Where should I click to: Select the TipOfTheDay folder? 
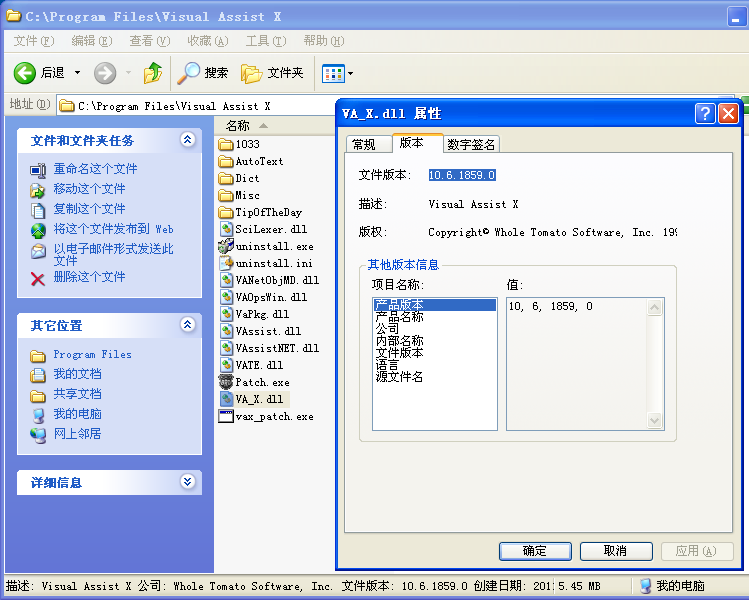[260, 212]
